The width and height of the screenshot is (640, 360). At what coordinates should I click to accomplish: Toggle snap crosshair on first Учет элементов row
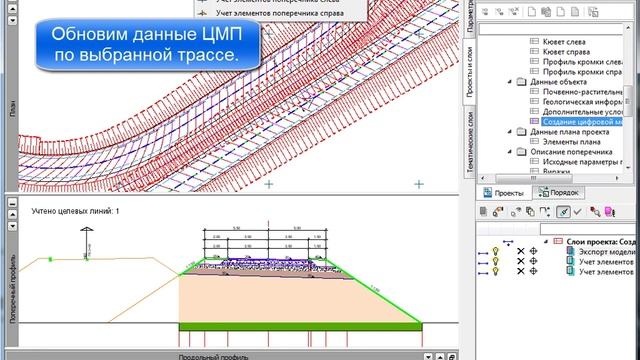tap(533, 261)
